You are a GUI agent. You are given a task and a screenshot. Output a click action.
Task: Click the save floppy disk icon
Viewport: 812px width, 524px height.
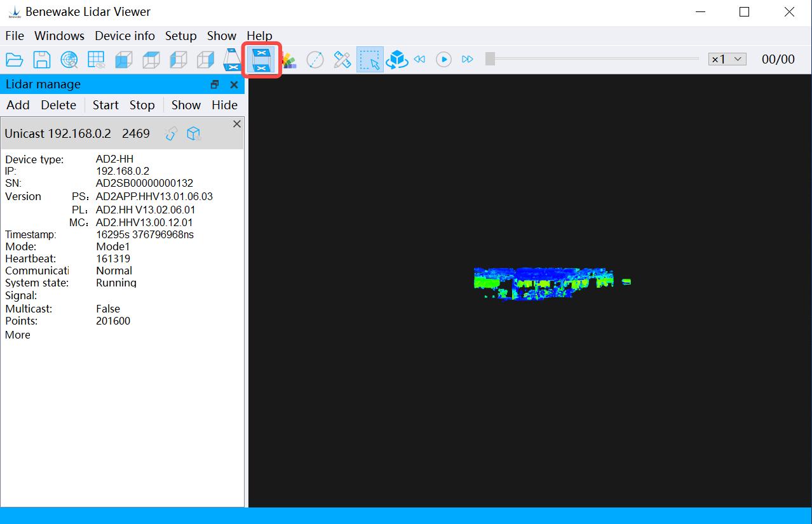tap(42, 60)
